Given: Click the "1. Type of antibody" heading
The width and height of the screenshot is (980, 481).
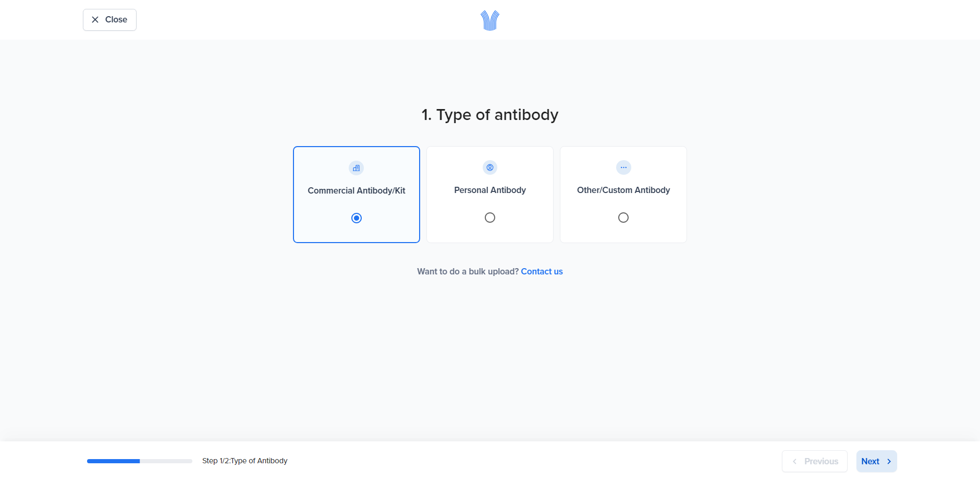Looking at the screenshot, I should [x=490, y=115].
